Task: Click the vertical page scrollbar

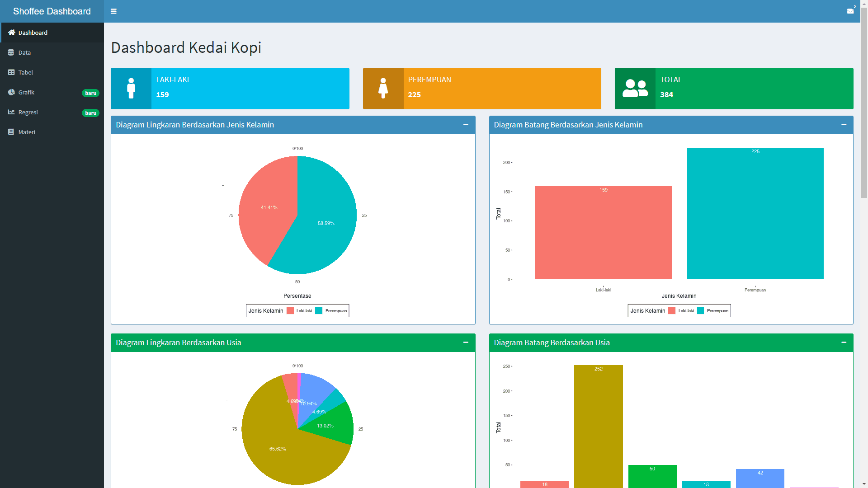Action: click(x=864, y=104)
